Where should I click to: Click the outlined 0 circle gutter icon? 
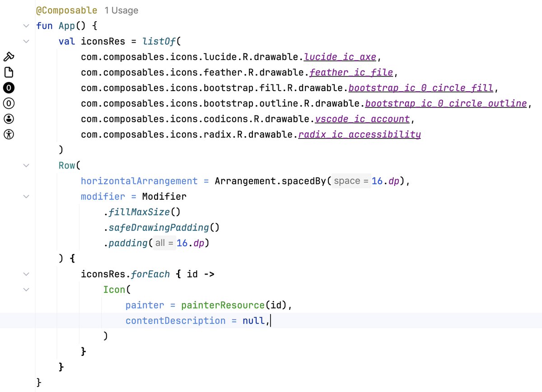point(9,103)
